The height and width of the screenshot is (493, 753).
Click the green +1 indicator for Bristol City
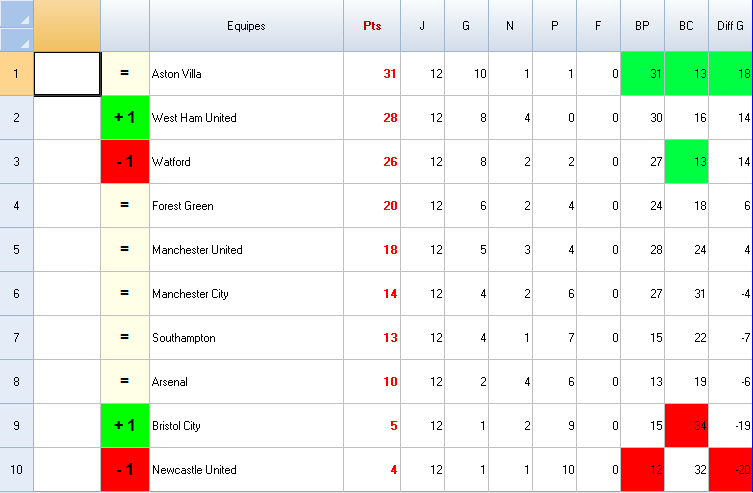pyautogui.click(x=125, y=426)
